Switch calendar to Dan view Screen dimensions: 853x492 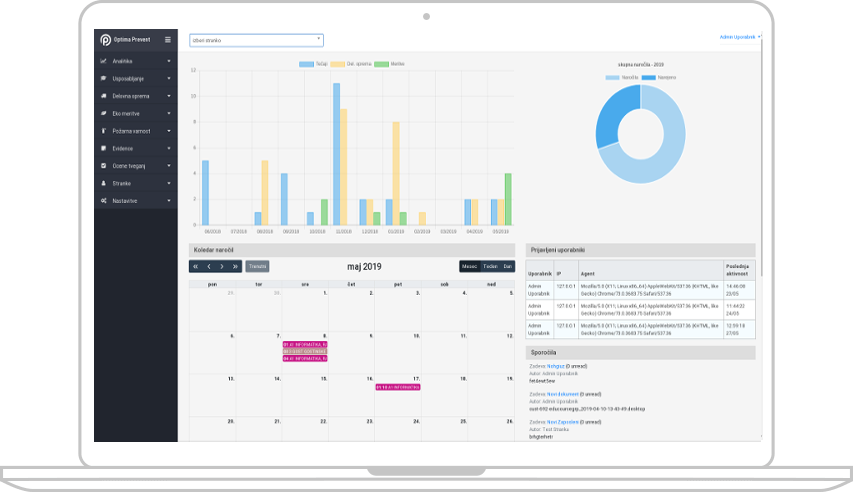tap(508, 266)
